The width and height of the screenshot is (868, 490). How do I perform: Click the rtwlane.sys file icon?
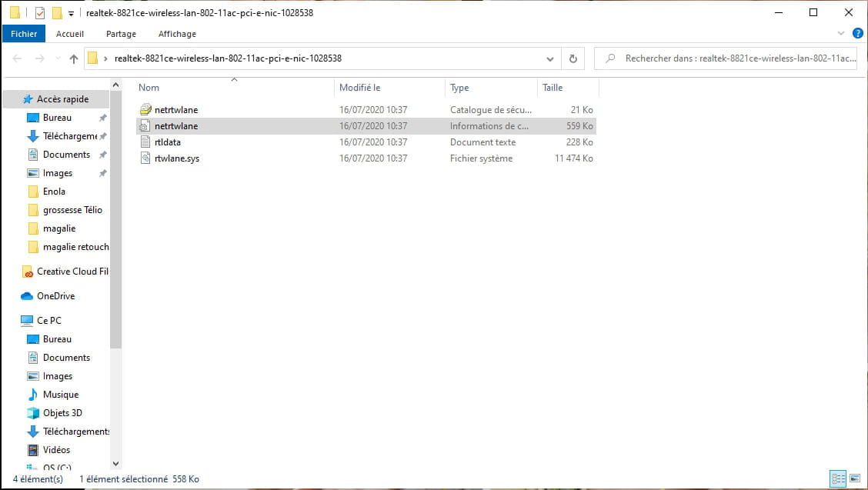pos(145,158)
